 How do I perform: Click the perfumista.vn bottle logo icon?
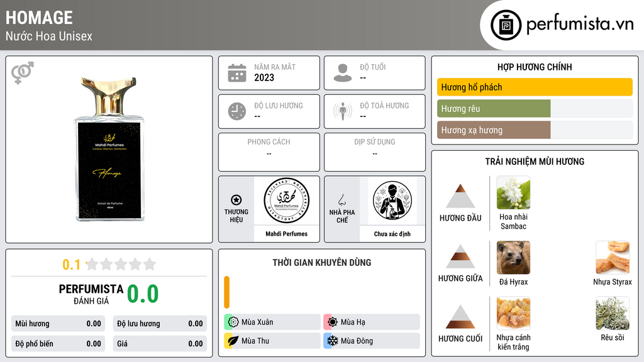click(x=506, y=25)
